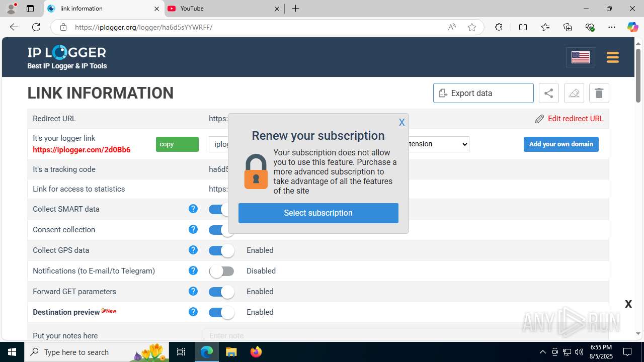Open Copilot icon in Edge
Viewport: 644px width, 362px height.
tap(632, 27)
